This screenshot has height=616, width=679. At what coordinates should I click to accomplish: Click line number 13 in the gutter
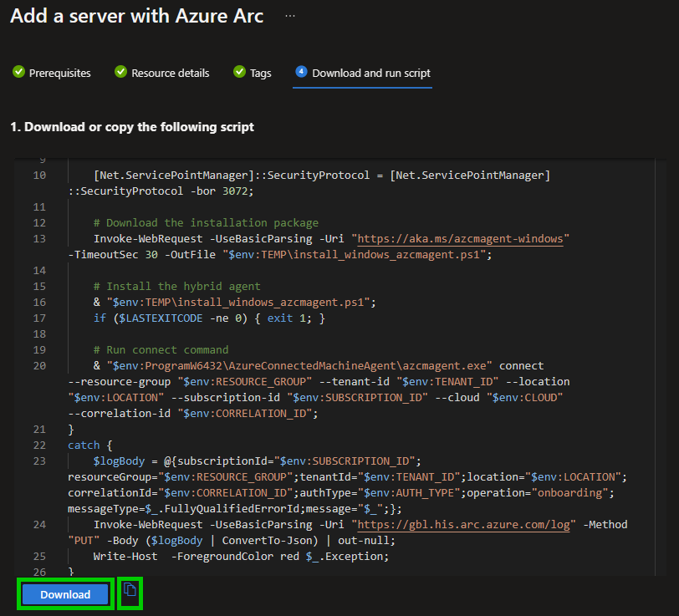click(x=39, y=239)
